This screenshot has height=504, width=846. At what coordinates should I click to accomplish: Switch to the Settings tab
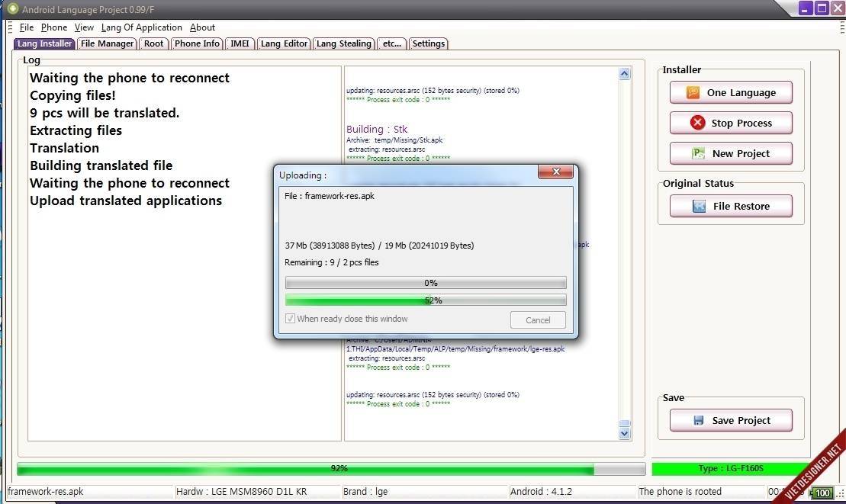tap(429, 43)
